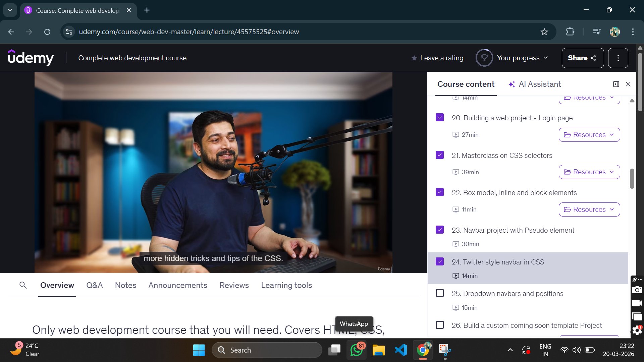Check lecture 25 Dropdown navbars checkbox
This screenshot has width=644, height=362.
pyautogui.click(x=439, y=293)
